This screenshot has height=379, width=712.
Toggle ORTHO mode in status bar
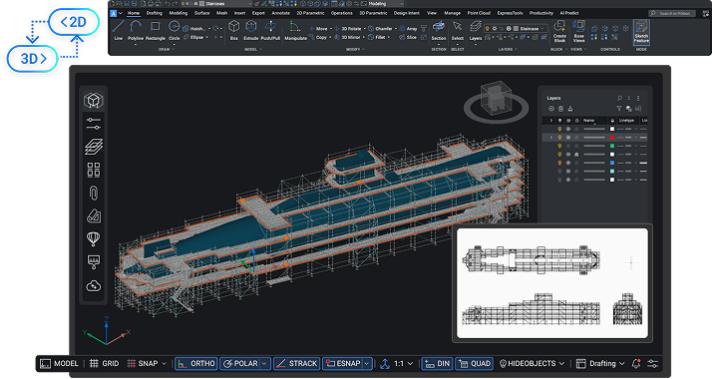pyautogui.click(x=196, y=364)
